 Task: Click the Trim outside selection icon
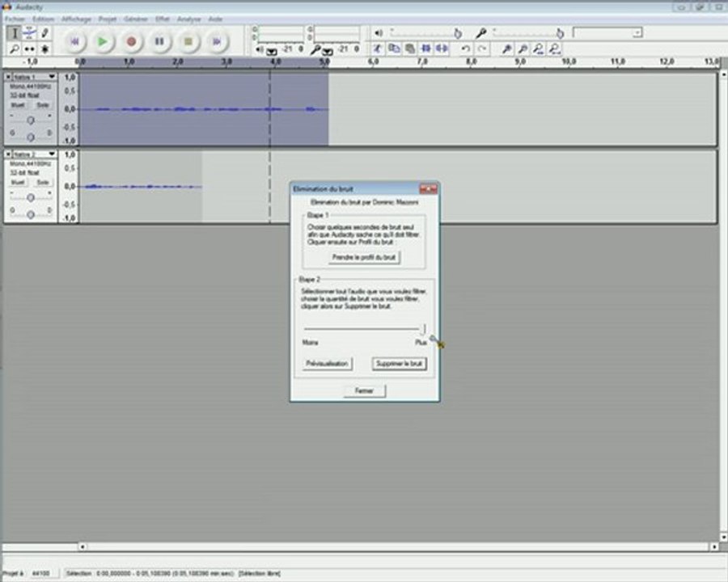pyautogui.click(x=425, y=48)
